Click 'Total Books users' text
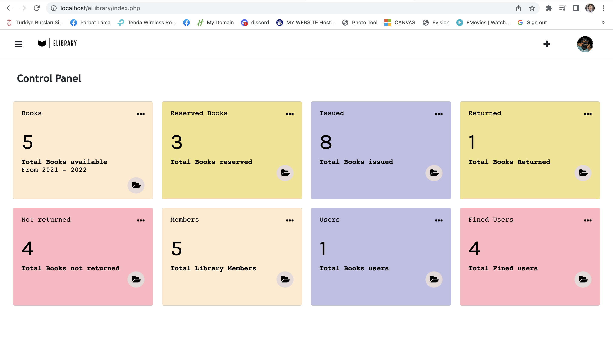The width and height of the screenshot is (613, 364). 354,268
